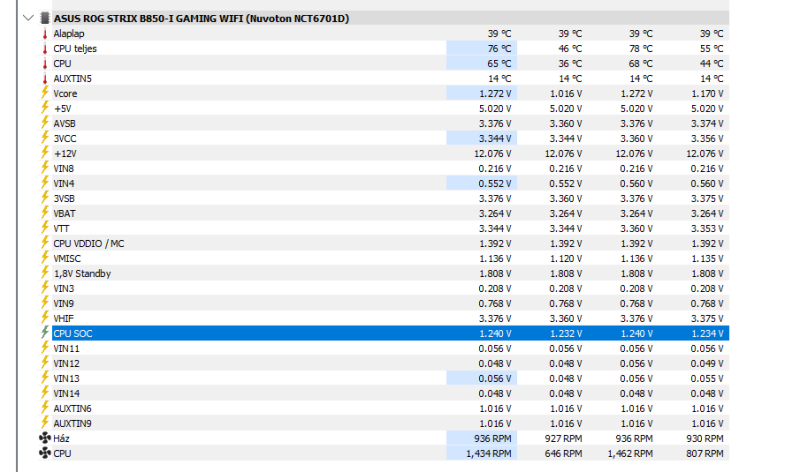The height and width of the screenshot is (472, 800).
Task: Click the green lightning icon next to CPU SOC
Action: [45, 333]
